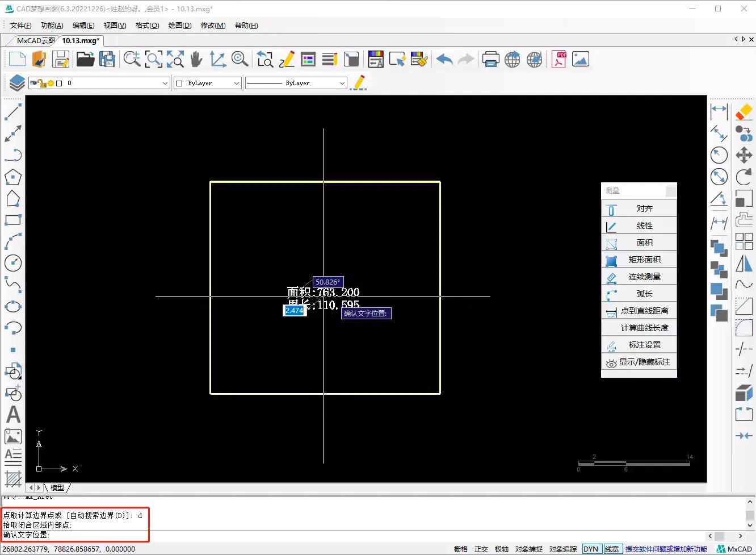Open the 绘图(D) menu
This screenshot has width=756, height=555.
179,25
